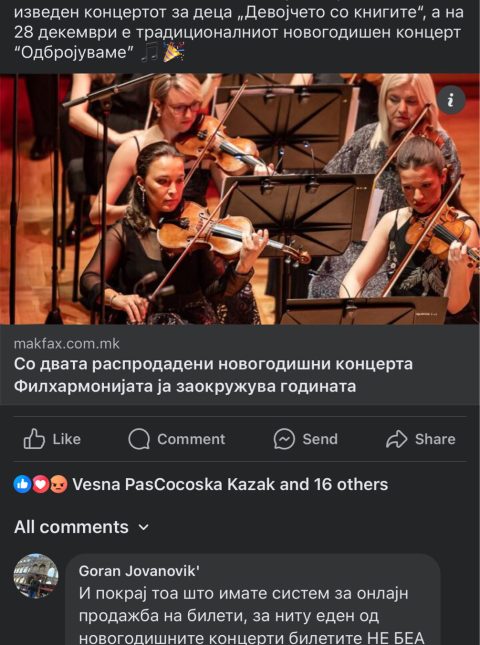Viewport: 480px width, 645px height.
Task: Tap the blue like reaction emoji
Action: pyautogui.click(x=22, y=485)
